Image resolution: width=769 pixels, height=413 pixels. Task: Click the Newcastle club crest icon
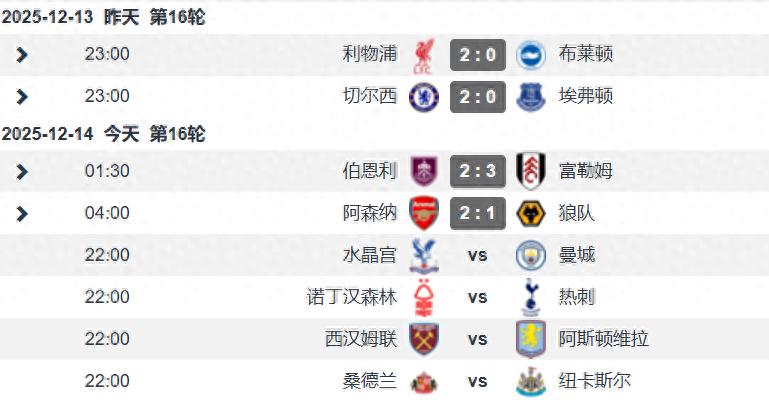pos(530,381)
